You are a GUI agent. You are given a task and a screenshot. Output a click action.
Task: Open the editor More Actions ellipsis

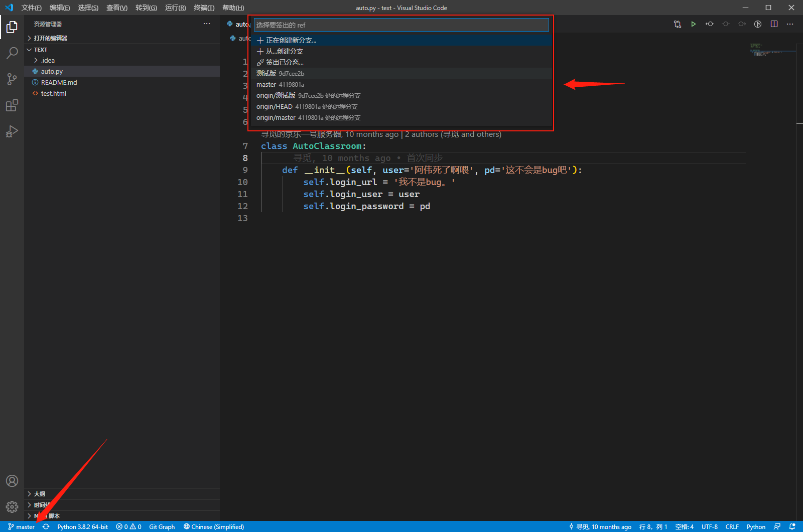point(790,24)
